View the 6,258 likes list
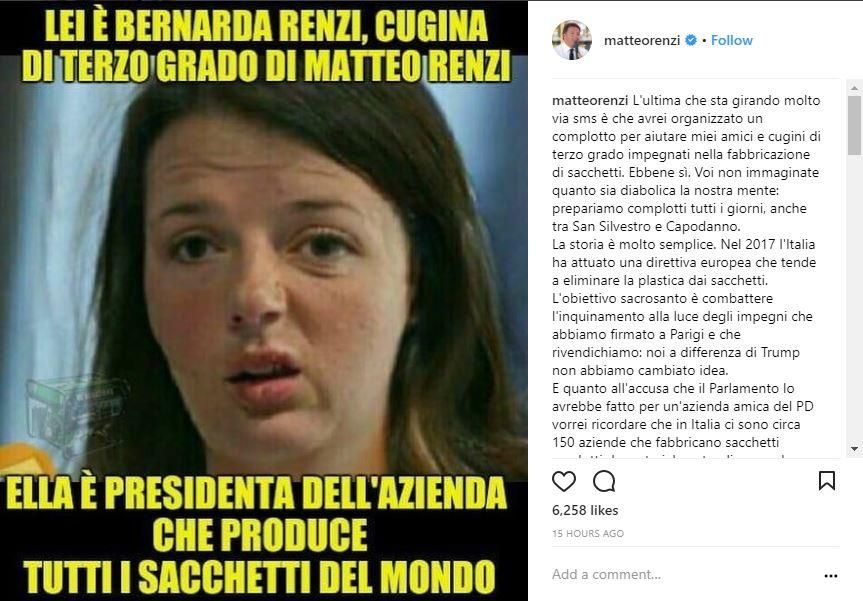The width and height of the screenshot is (863, 601). coord(585,510)
